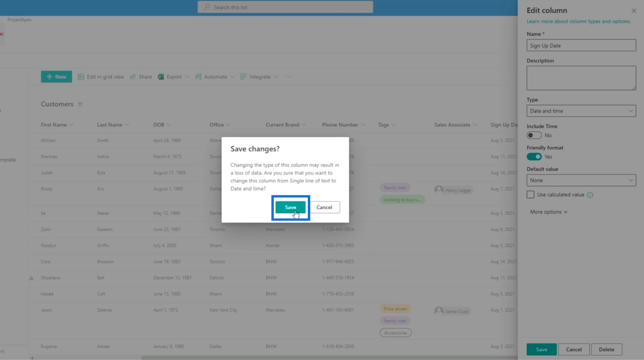Click the Automate icon in command bar

point(198,77)
